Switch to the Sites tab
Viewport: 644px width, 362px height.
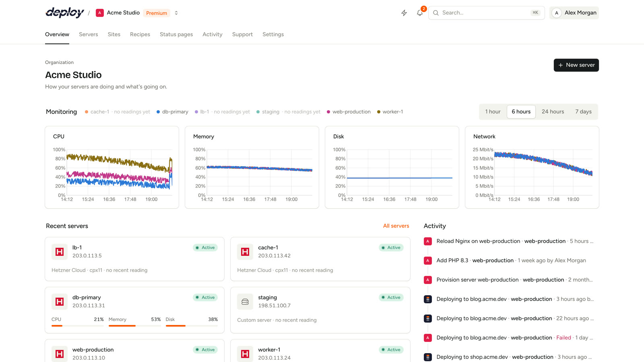pos(114,35)
